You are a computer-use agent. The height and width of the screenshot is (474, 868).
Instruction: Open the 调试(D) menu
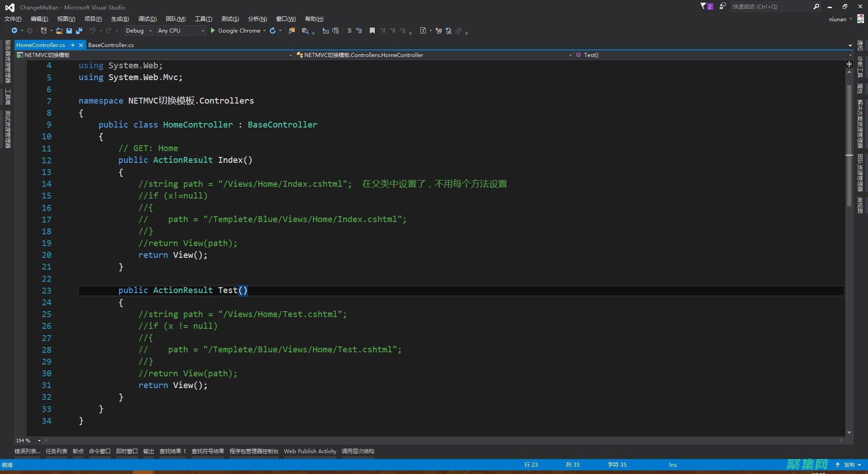pyautogui.click(x=147, y=19)
